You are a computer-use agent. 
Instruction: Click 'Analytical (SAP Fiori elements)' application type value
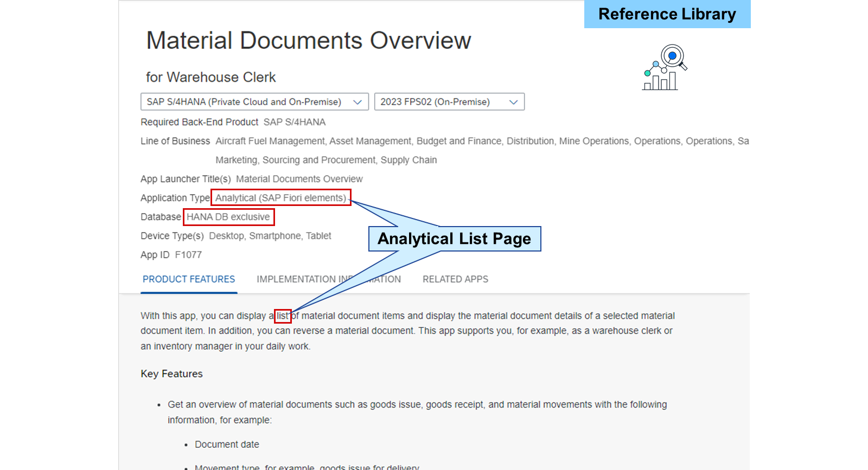280,198
